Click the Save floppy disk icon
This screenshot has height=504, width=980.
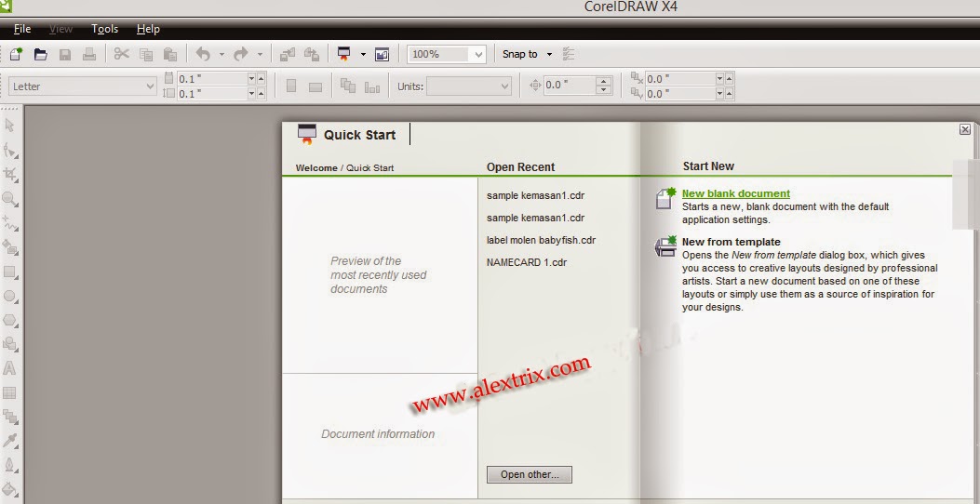(65, 54)
